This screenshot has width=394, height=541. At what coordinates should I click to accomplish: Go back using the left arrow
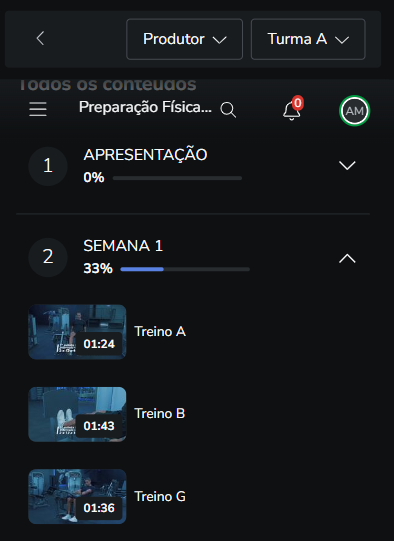click(40, 38)
